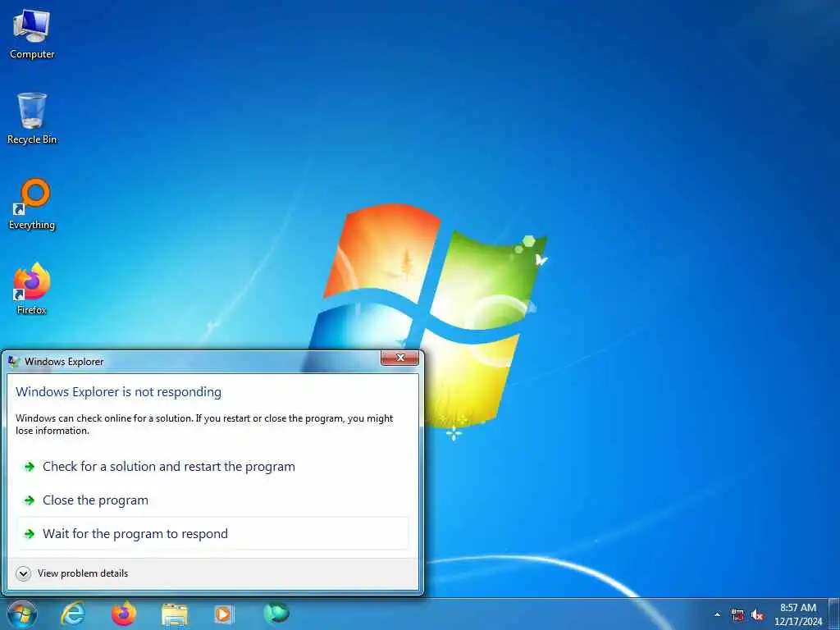840x630 pixels.
Task: Select the Everything search shortcut on desktop
Action: pos(32,204)
